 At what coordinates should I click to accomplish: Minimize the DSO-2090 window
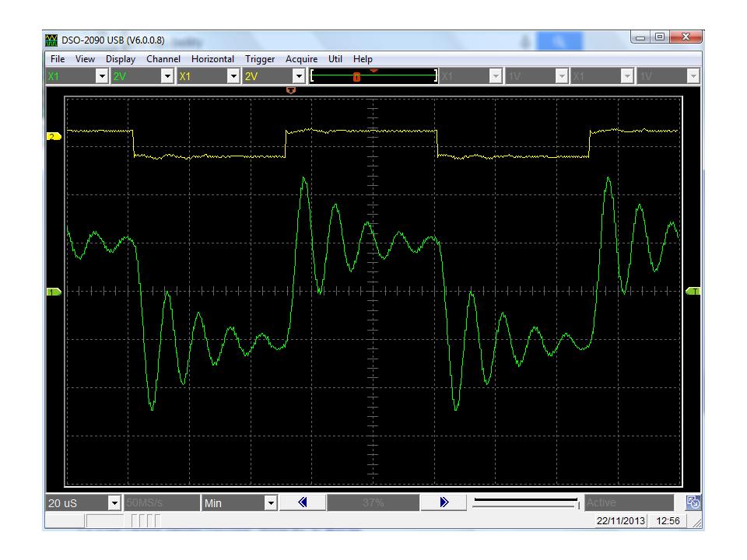640,37
